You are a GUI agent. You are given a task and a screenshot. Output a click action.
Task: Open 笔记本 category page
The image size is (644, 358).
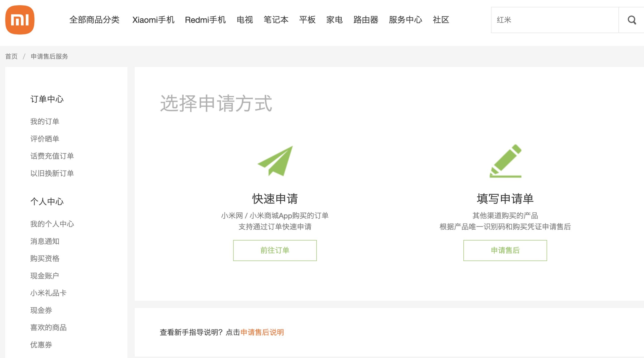275,20
